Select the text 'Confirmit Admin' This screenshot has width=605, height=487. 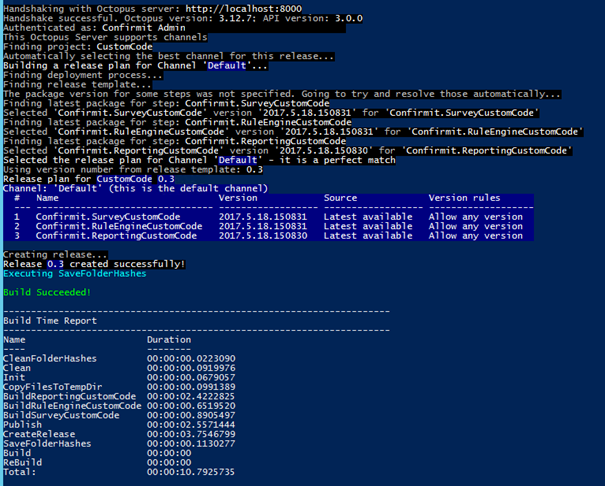click(x=144, y=28)
